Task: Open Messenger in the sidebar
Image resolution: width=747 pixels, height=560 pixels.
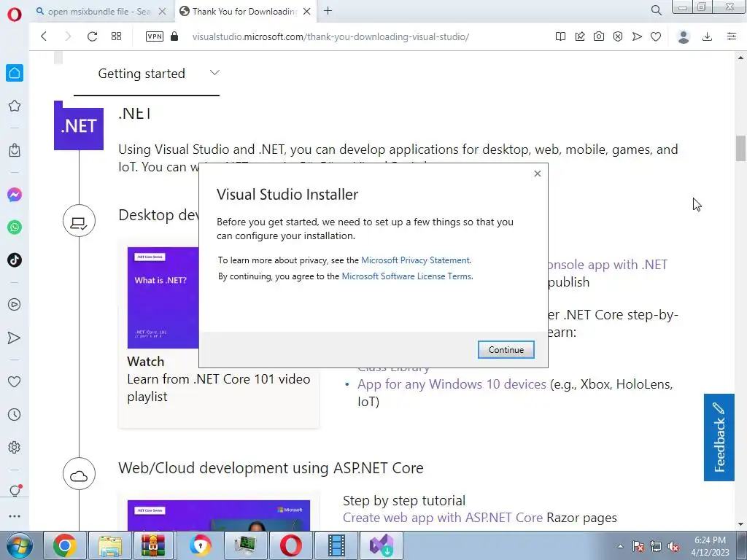Action: tap(15, 195)
